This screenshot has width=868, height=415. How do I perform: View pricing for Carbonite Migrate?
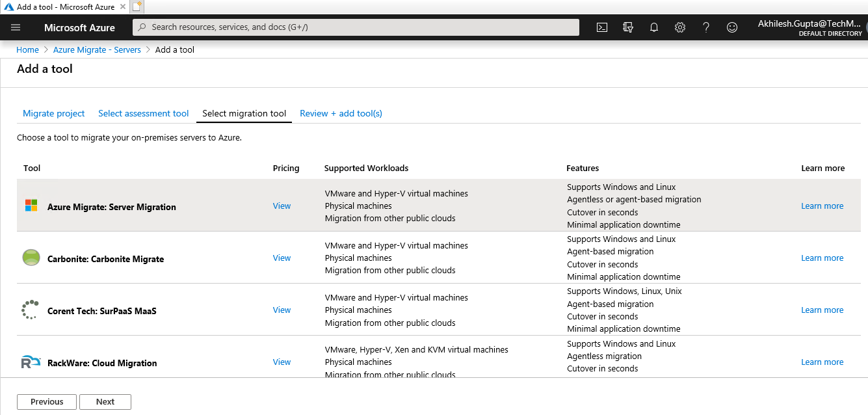coord(282,258)
